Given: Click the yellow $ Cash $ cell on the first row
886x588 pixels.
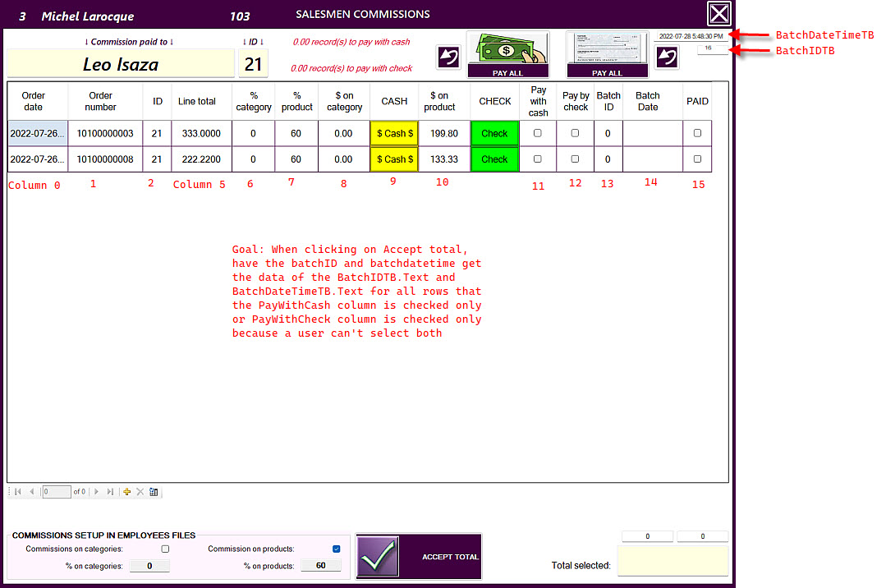Looking at the screenshot, I should point(394,133).
